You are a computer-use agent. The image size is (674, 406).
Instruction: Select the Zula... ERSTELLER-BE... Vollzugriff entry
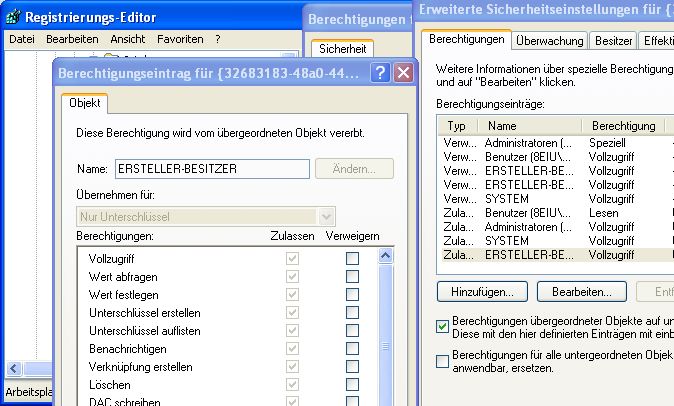(557, 255)
